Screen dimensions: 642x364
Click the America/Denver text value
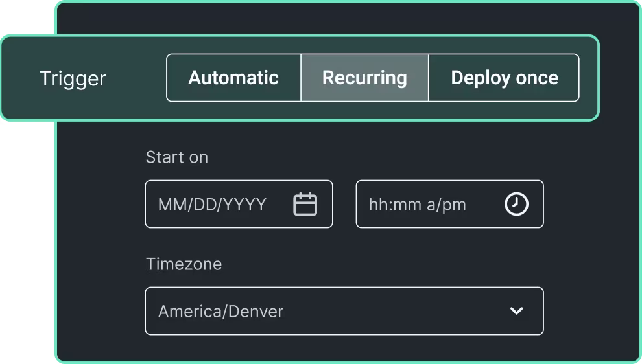point(220,312)
